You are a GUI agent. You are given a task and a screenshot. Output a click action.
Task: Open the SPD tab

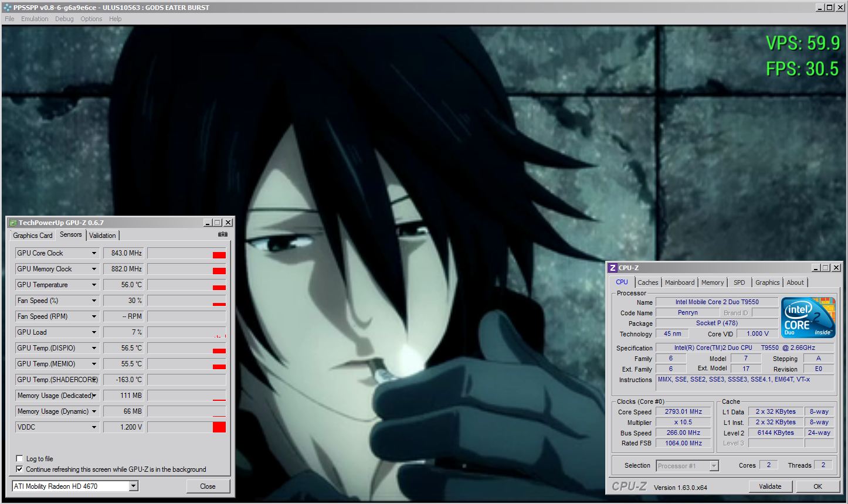740,282
